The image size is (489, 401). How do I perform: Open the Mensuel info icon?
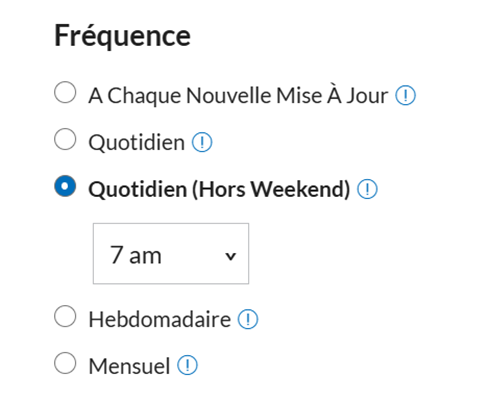(x=187, y=365)
